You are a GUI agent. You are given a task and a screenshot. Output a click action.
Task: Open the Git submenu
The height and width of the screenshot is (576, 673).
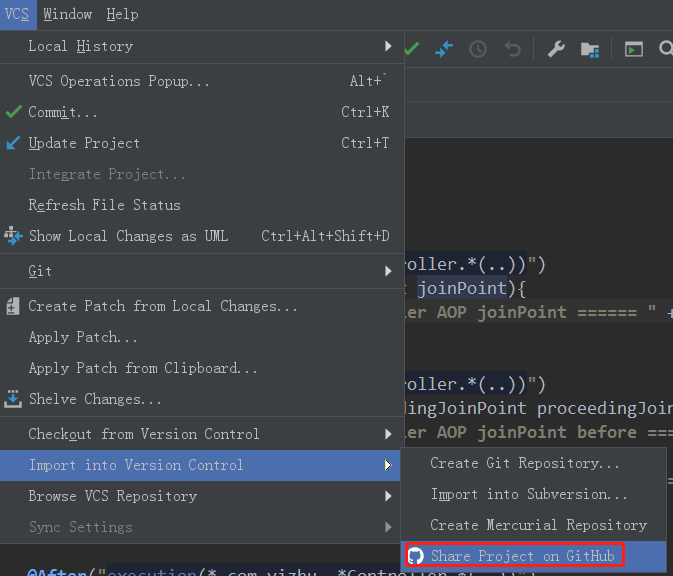point(202,271)
